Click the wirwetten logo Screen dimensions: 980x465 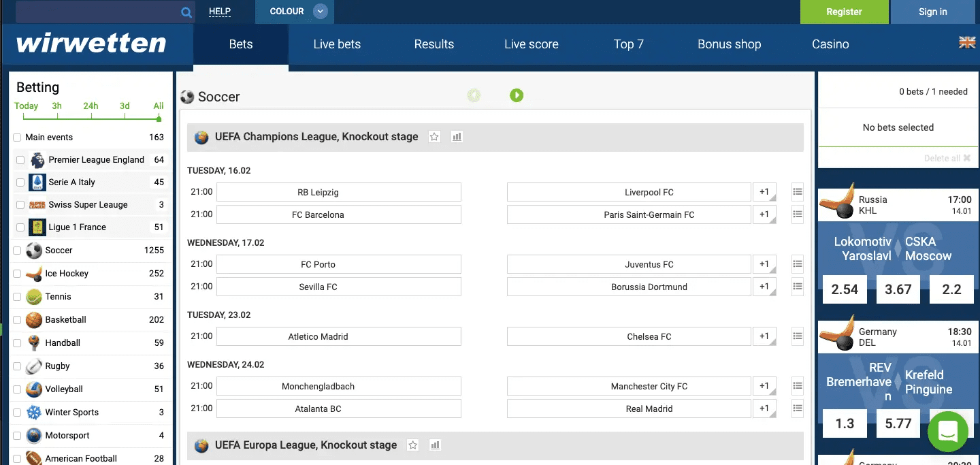point(91,44)
